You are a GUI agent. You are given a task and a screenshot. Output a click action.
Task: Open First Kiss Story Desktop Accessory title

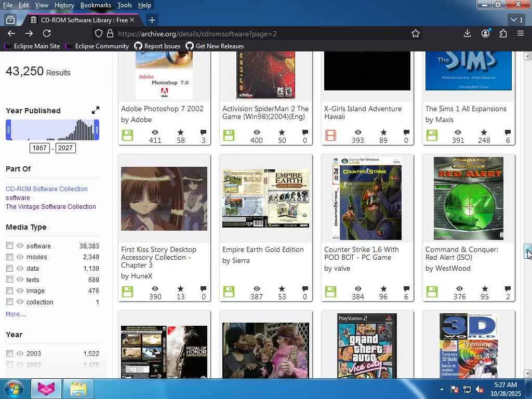click(159, 257)
